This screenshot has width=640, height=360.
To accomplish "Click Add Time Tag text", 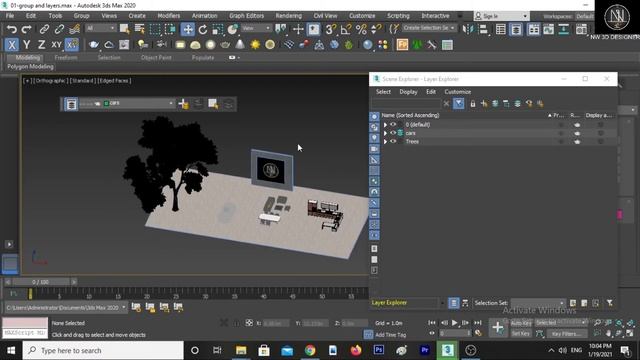I will [x=390, y=335].
